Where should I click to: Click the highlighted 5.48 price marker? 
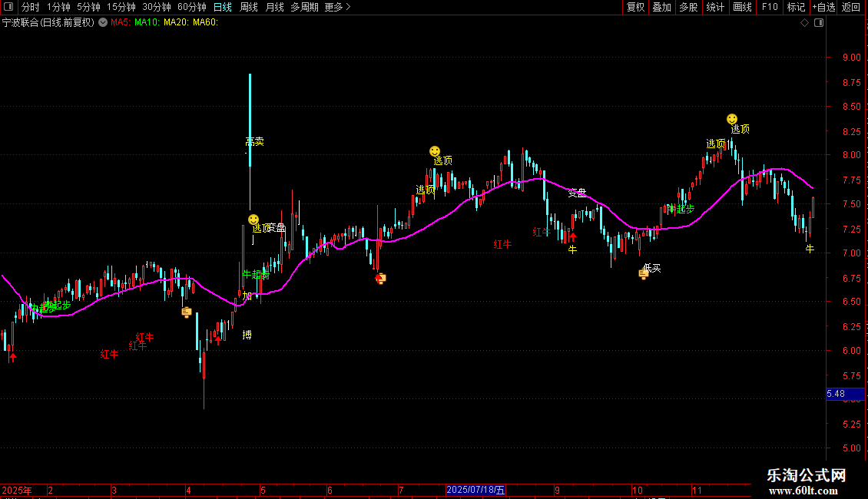(x=845, y=394)
